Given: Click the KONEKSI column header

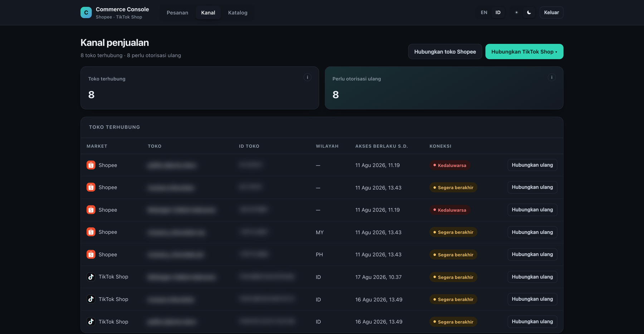Looking at the screenshot, I should (x=440, y=146).
